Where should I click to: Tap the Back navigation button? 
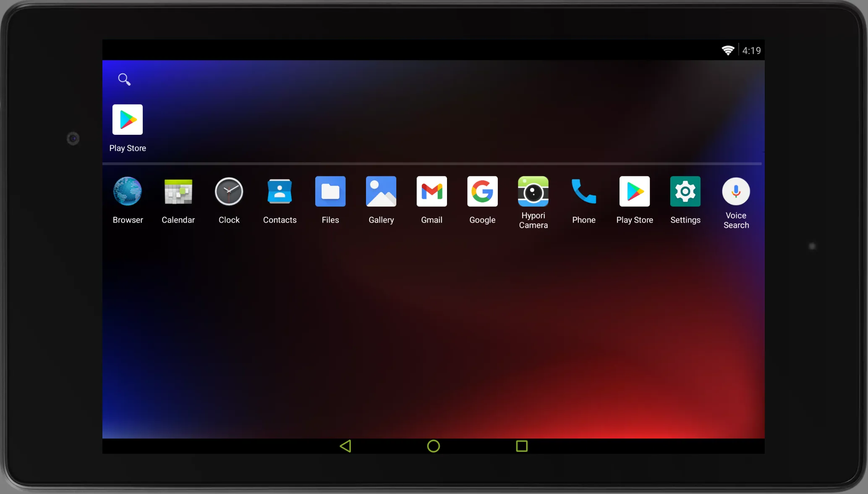point(345,446)
